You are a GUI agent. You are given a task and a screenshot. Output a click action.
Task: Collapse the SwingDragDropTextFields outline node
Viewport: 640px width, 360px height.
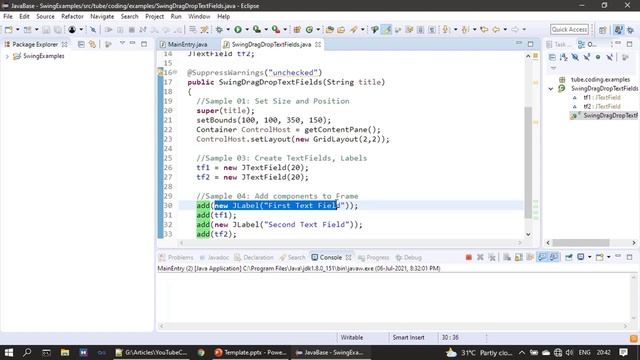click(551, 89)
